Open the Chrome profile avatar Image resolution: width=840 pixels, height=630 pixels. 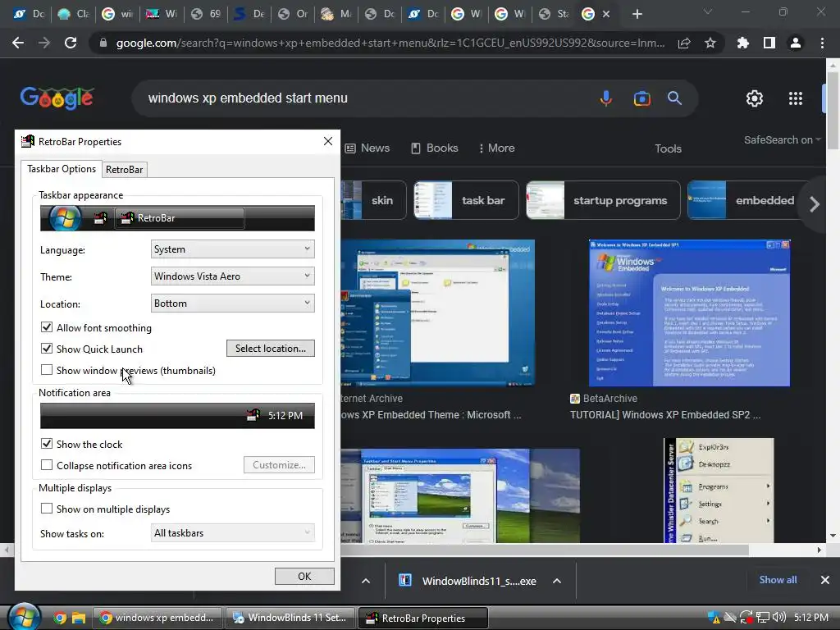(796, 43)
